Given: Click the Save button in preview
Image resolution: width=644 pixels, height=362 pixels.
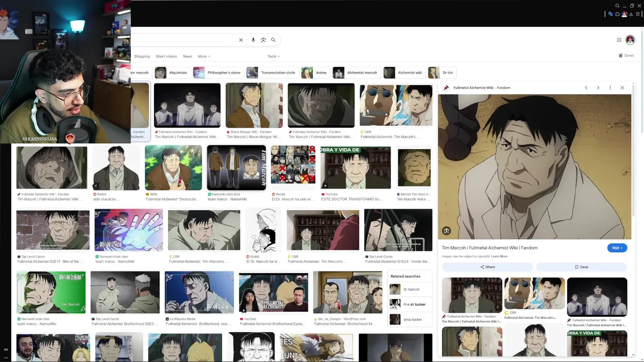Looking at the screenshot, I should pos(581,267).
